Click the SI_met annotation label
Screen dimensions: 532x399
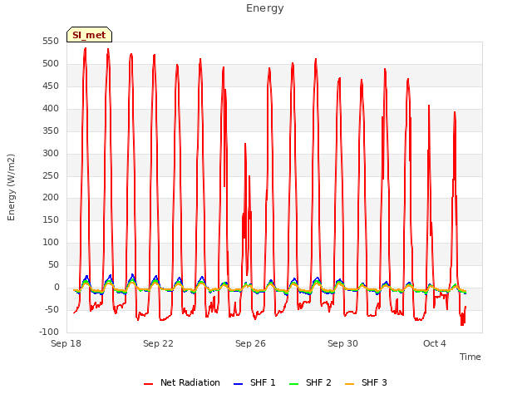[x=89, y=35]
